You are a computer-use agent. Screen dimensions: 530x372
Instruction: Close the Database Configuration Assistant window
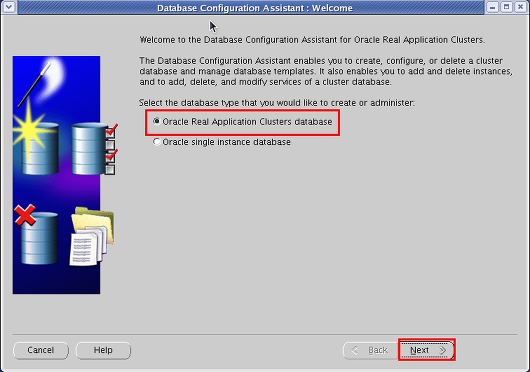coord(521,7)
